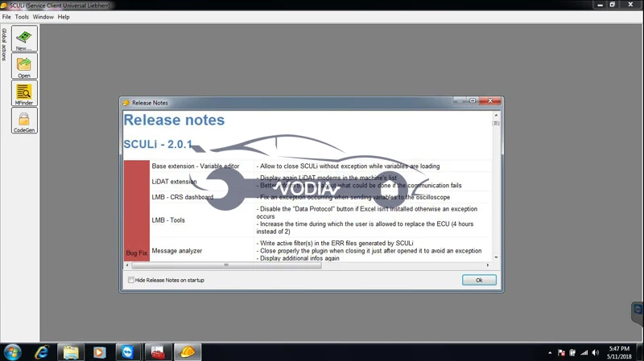Click the horizontal scrollbar thumb
644x361 pixels.
[x=226, y=265]
